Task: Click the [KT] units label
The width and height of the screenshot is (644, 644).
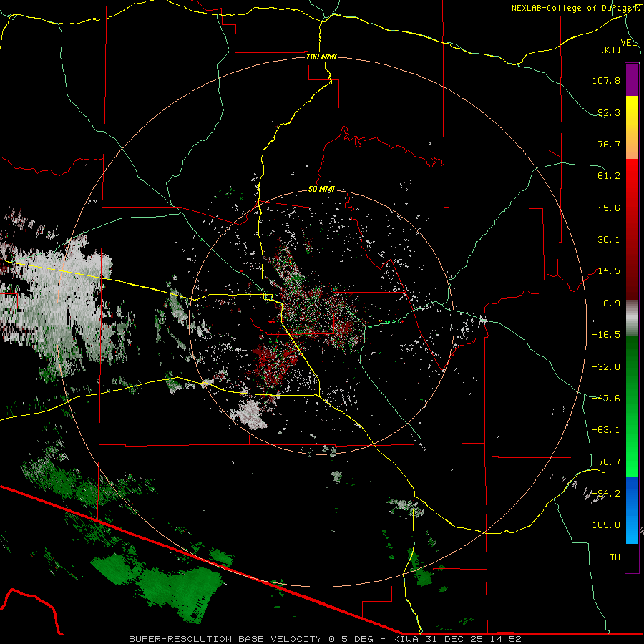Action: point(611,49)
